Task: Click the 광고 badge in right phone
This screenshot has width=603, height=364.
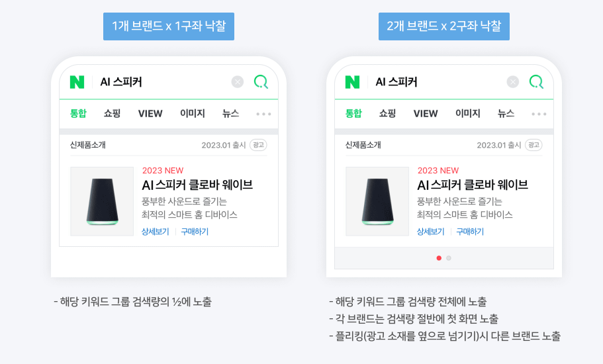Action: point(533,145)
